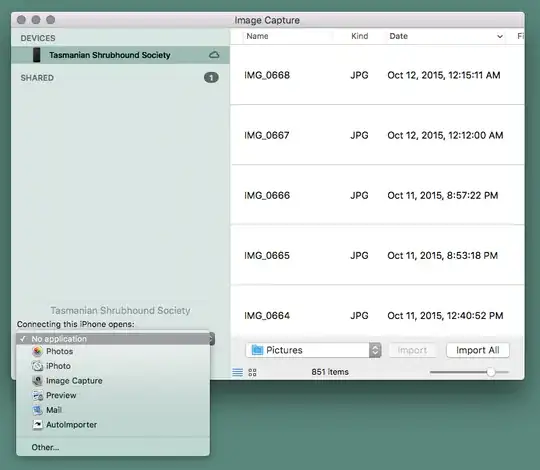Click the Date column sort chevron
The width and height of the screenshot is (540, 470).
pyautogui.click(x=500, y=36)
